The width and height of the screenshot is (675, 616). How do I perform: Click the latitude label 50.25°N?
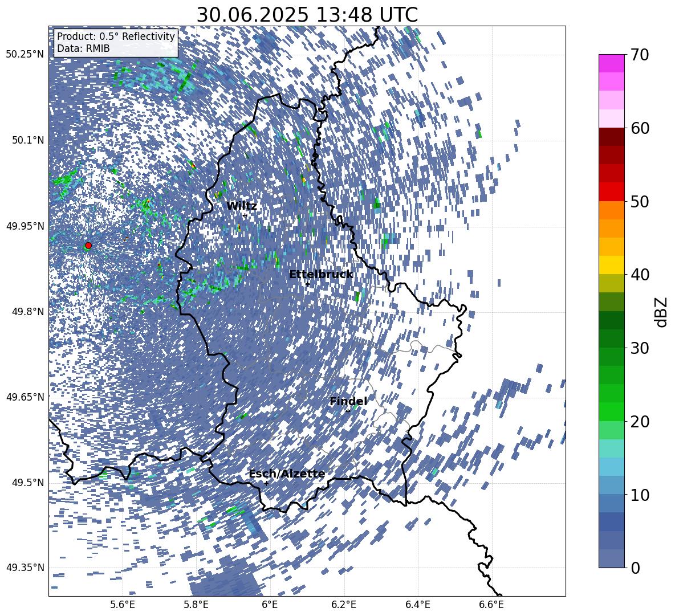pyautogui.click(x=25, y=55)
